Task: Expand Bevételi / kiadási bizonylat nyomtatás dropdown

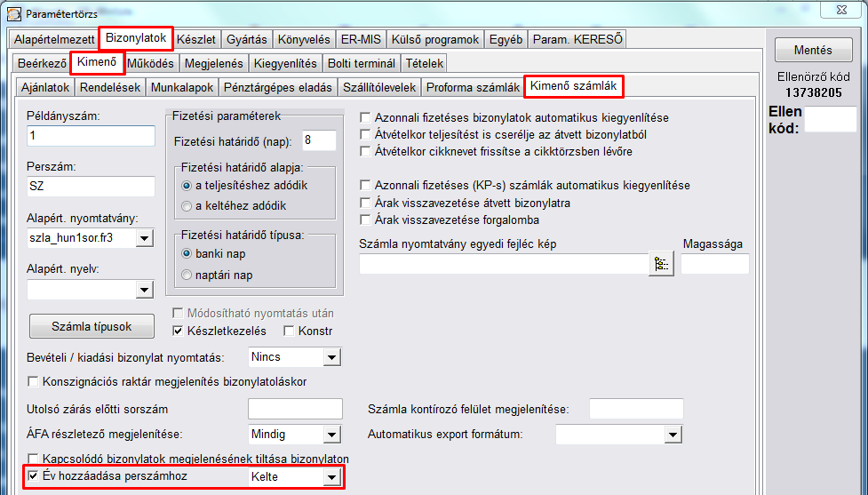Action: 331,357
